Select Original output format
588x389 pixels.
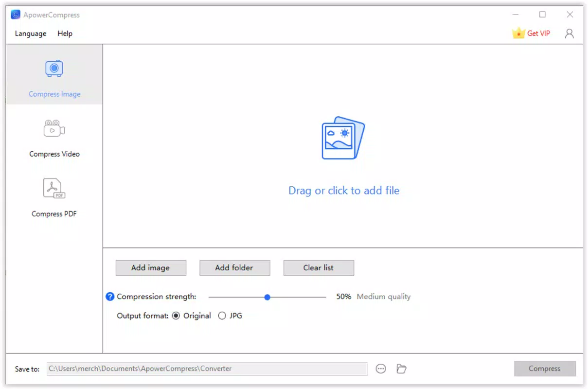coord(176,316)
